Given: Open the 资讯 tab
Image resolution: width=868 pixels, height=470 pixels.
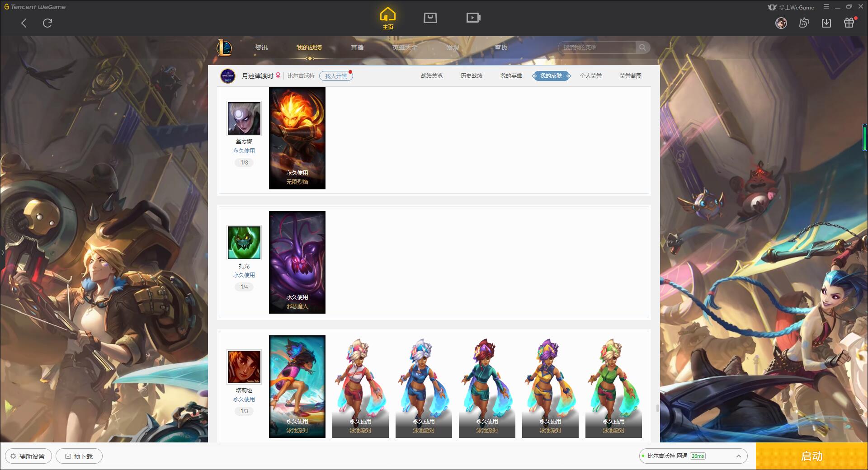Looking at the screenshot, I should (261, 47).
